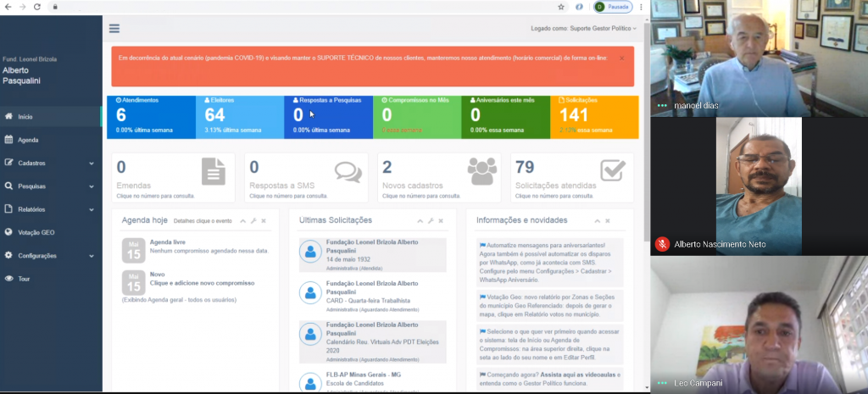Open Votação GEO in the sidebar
Screen dimensions: 868x394
pos(36,232)
